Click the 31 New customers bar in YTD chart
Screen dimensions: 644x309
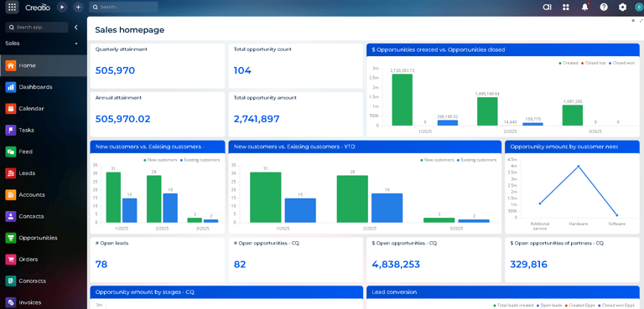tap(266, 198)
